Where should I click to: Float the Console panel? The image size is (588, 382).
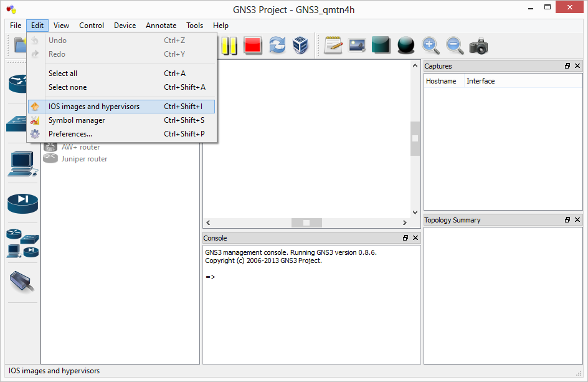click(x=405, y=237)
